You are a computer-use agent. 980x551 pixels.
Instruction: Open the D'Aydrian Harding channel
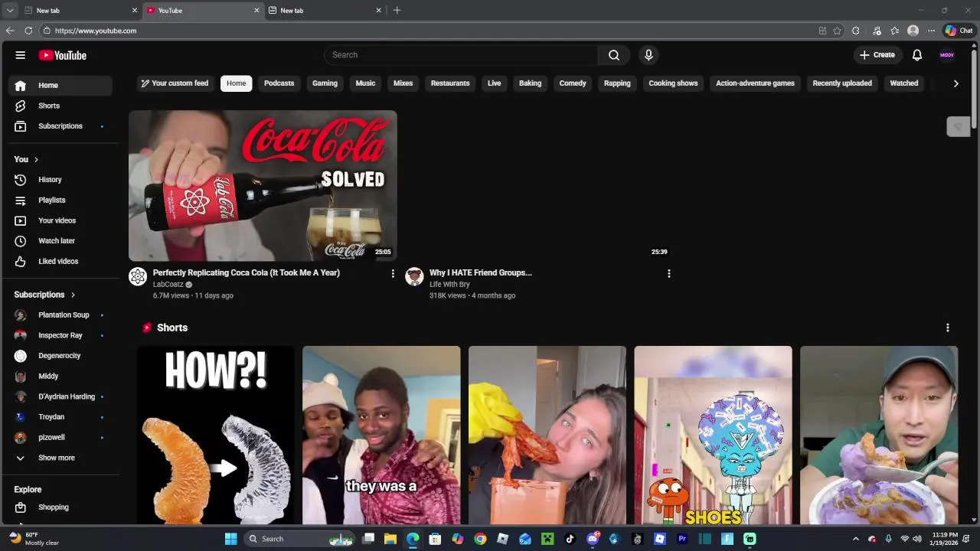60,396
